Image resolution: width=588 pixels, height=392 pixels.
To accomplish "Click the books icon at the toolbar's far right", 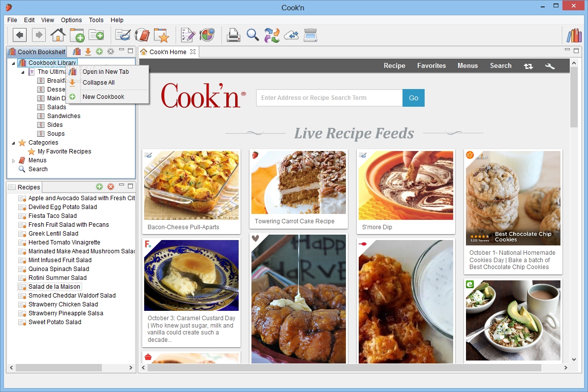I will [574, 35].
